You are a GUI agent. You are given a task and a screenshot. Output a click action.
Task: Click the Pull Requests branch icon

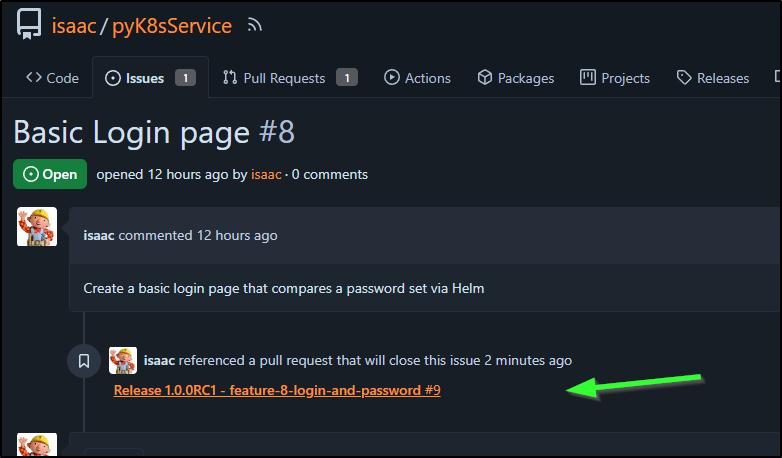(x=230, y=77)
